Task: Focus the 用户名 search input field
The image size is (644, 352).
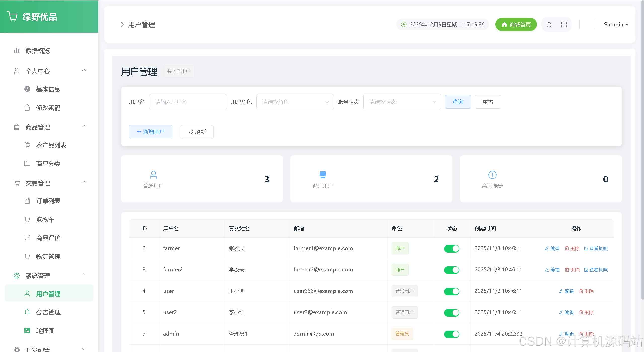Action: pyautogui.click(x=188, y=102)
